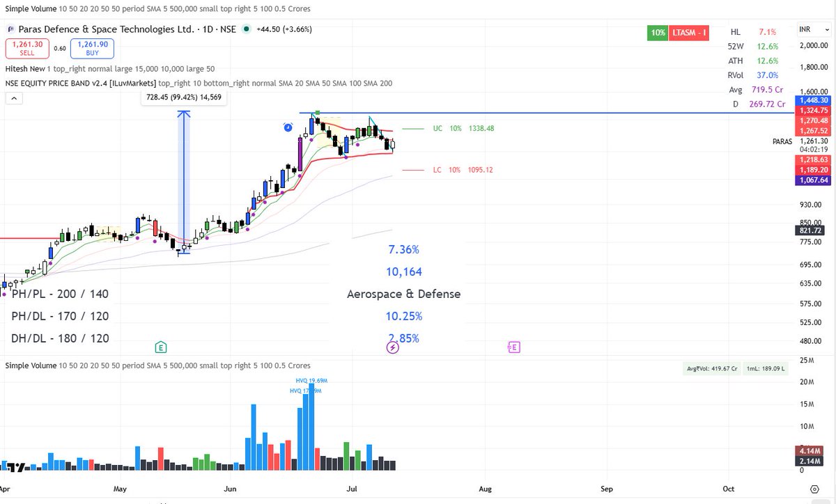The width and height of the screenshot is (836, 504).
Task: Click the D 269.72 Cr stat
Action: (x=760, y=104)
